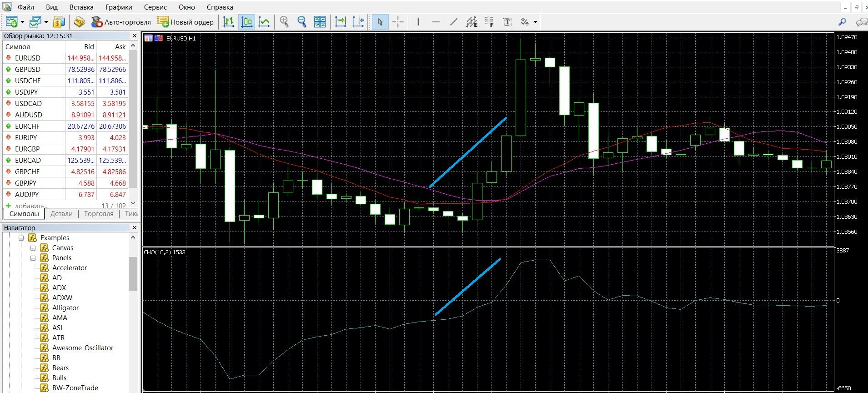The width and height of the screenshot is (868, 393).
Task: Select the Awesome_Oscillator item
Action: (82, 348)
